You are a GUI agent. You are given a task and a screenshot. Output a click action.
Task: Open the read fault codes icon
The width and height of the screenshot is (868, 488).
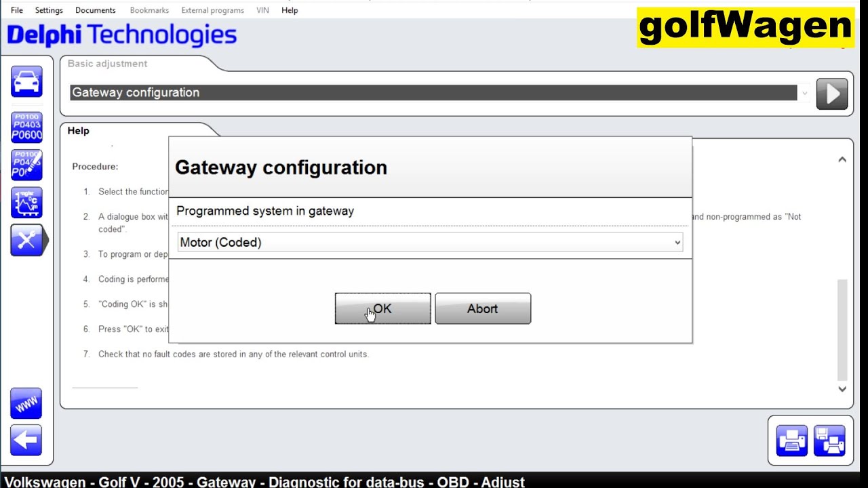click(26, 127)
